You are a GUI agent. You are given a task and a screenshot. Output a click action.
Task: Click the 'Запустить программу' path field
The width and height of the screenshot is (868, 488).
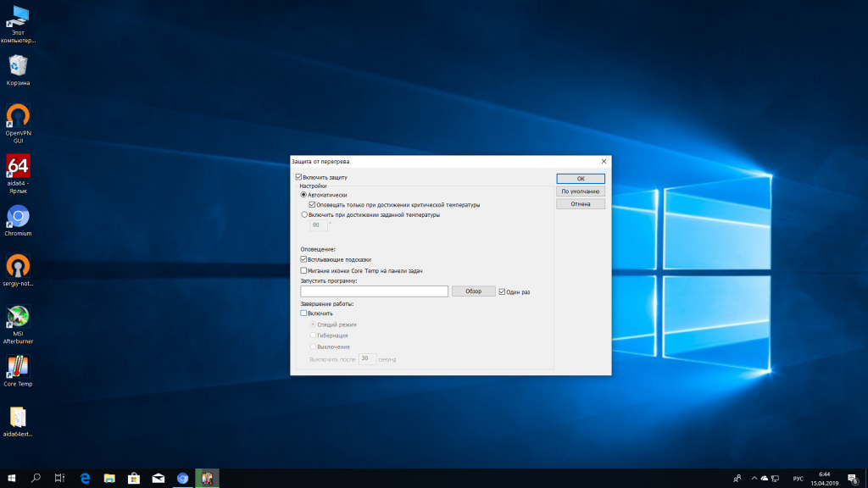pos(374,291)
